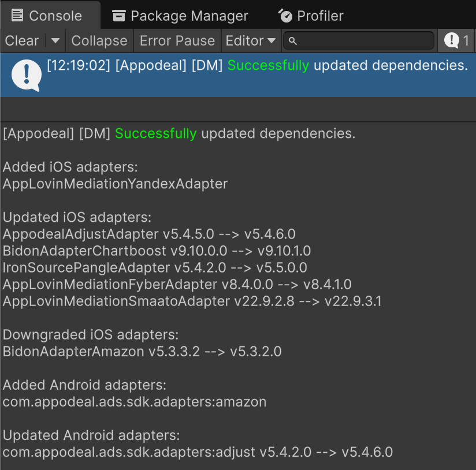This screenshot has width=476, height=470.
Task: Click the AppodealAdjustAdapter v5.4.5.0 line
Action: [x=149, y=234]
